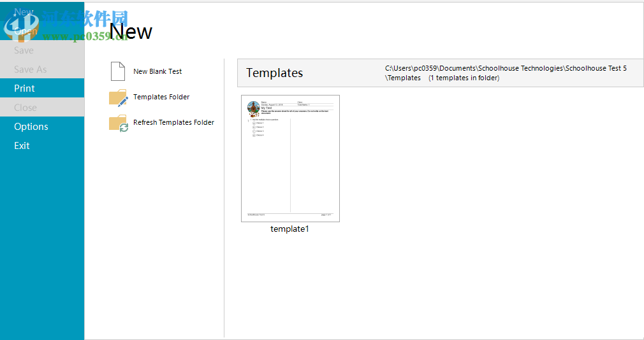644x340 pixels.
Task: Select Save As in the sidebar
Action: click(x=42, y=69)
